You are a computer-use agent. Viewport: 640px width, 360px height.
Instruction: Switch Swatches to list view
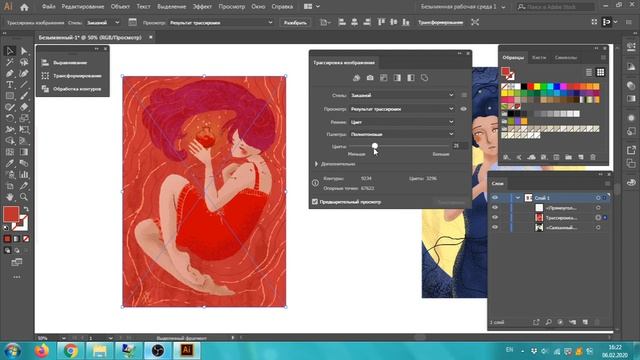point(589,72)
